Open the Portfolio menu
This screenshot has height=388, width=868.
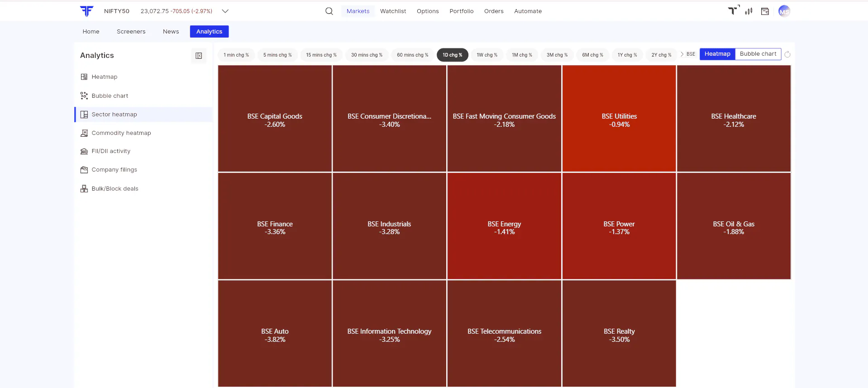[x=462, y=11]
